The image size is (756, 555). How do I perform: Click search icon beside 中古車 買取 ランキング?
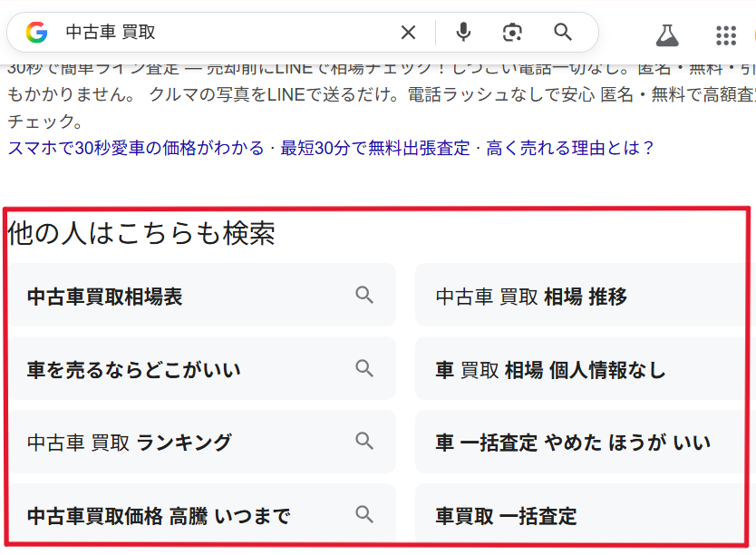pyautogui.click(x=364, y=442)
